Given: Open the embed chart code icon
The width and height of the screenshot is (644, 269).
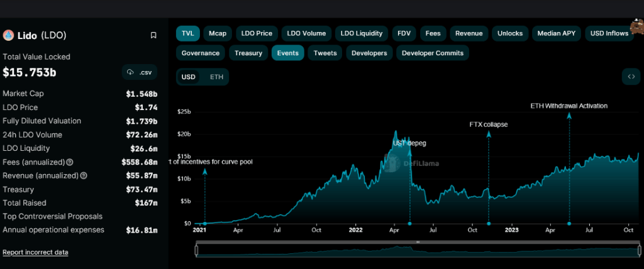Looking at the screenshot, I should click(x=631, y=77).
